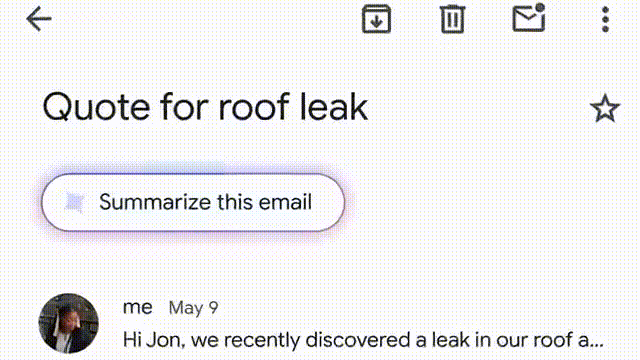Mark the email as unread
Viewport: 640px width, 360px height.
tap(529, 18)
